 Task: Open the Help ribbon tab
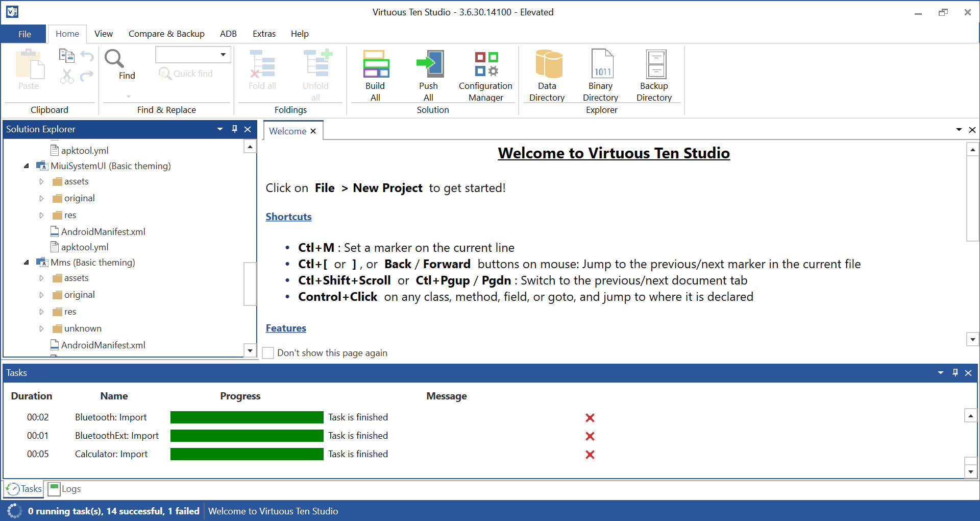pyautogui.click(x=300, y=34)
